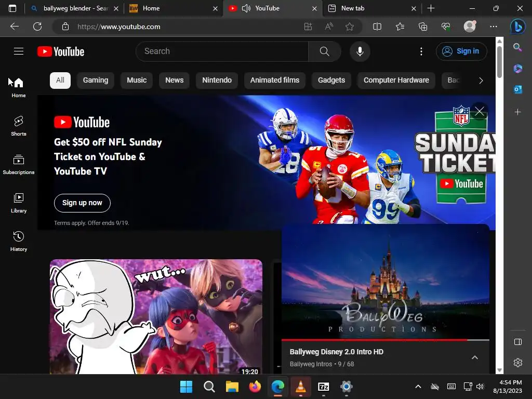Open Subscriptions from the sidebar
This screenshot has width=532, height=399.
pyautogui.click(x=19, y=164)
